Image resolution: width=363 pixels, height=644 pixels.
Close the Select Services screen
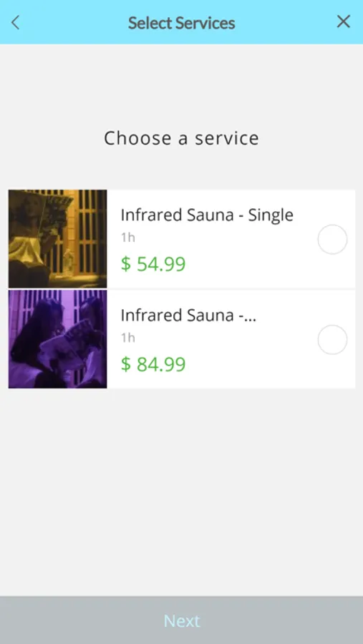[343, 21]
